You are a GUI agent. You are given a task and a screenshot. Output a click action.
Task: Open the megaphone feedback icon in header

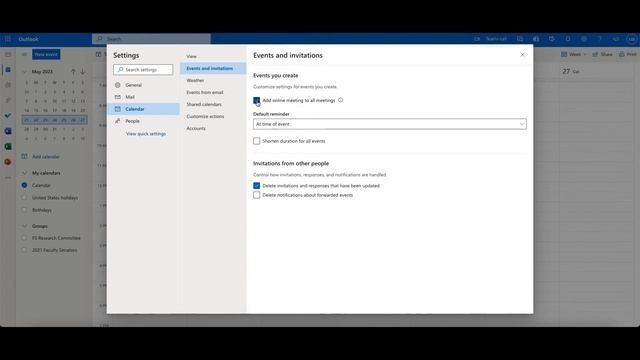point(616,39)
